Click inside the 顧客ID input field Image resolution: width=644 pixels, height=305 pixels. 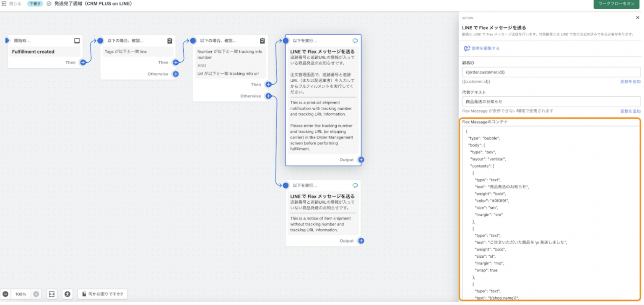tap(549, 72)
